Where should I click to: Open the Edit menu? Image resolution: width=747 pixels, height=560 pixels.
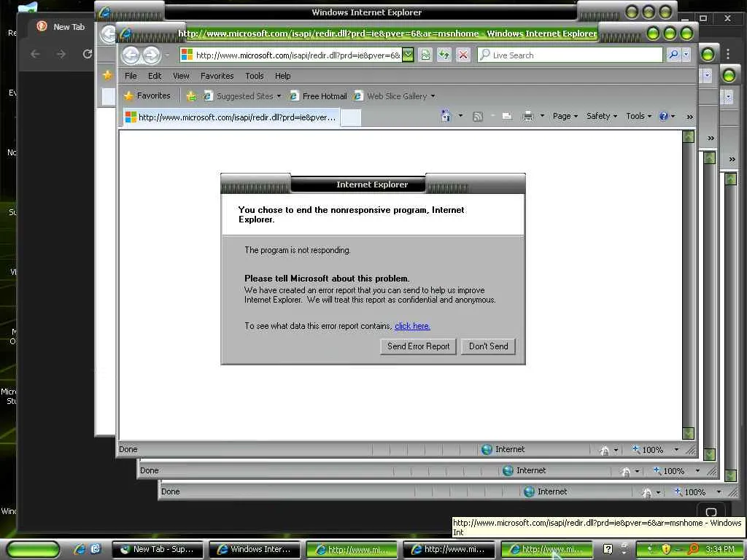[155, 76]
